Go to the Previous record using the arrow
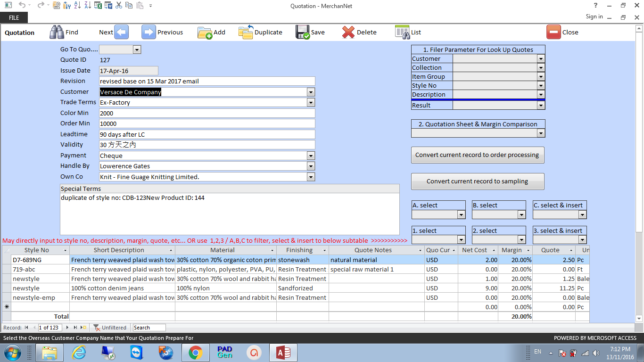This screenshot has width=644, height=362. coord(149,32)
